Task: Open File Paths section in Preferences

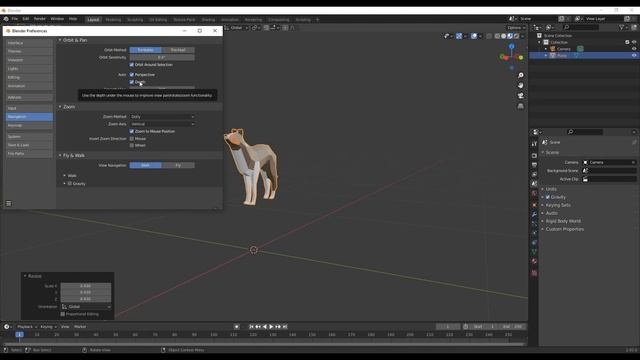Action: coord(29,153)
